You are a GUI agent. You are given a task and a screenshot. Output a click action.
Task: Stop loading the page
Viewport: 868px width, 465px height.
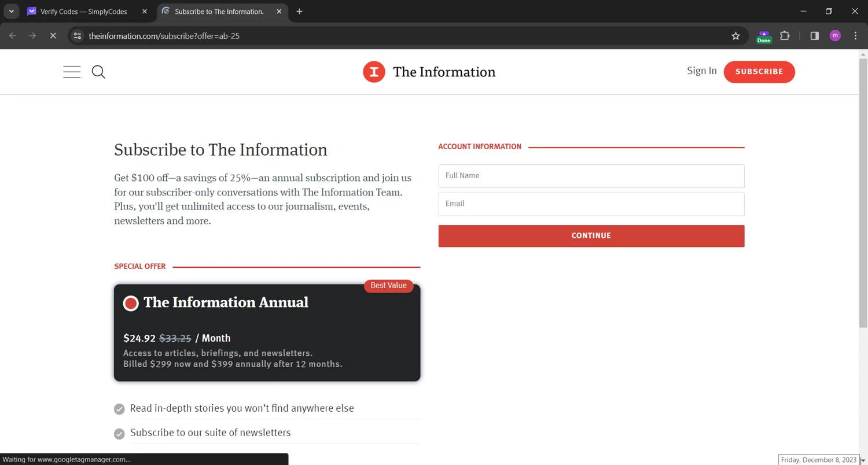click(53, 36)
